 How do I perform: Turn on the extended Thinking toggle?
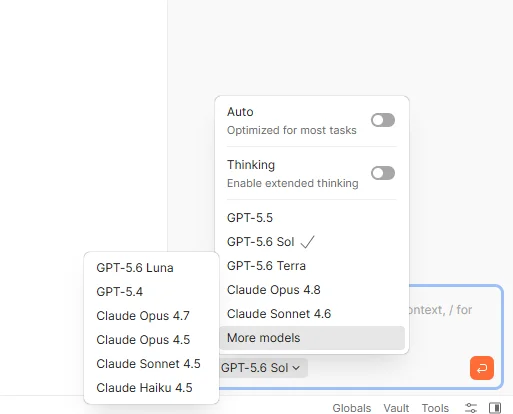383,173
